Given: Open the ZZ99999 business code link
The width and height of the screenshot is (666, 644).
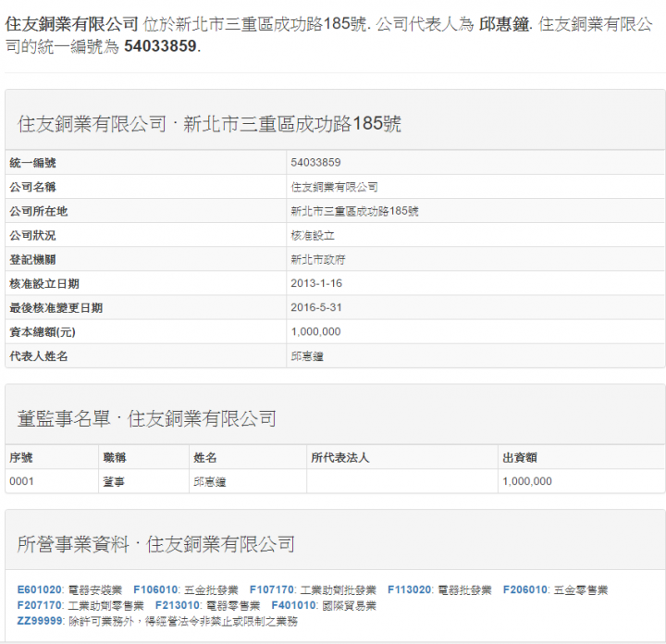Looking at the screenshot, I should tap(40, 621).
